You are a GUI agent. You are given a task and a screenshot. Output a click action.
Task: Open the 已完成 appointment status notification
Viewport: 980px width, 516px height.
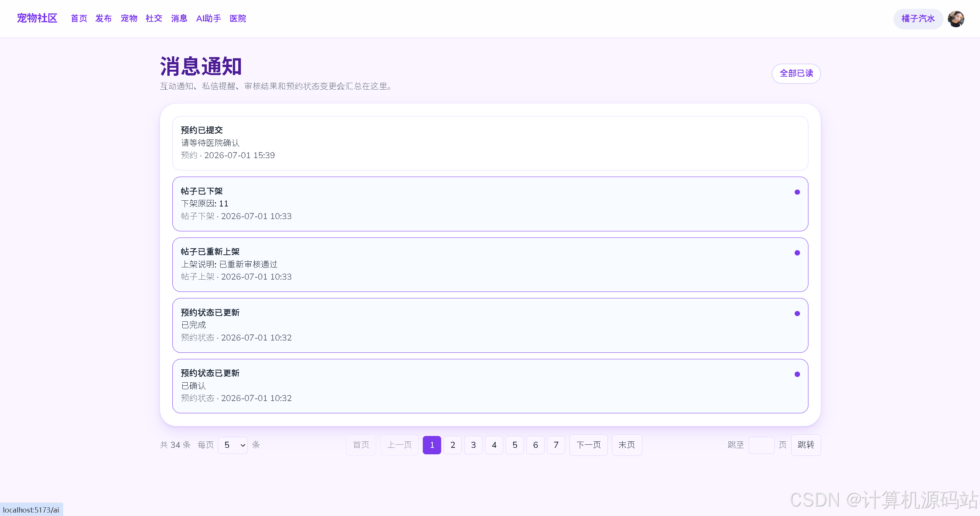tap(490, 325)
